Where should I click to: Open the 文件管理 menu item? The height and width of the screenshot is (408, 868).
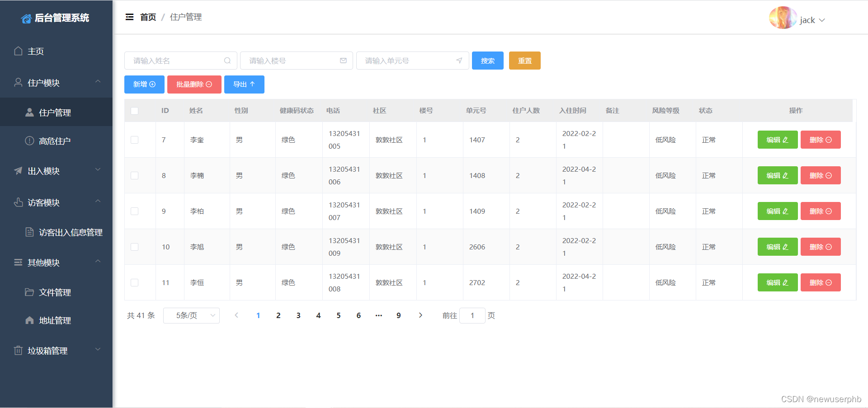pos(56,292)
